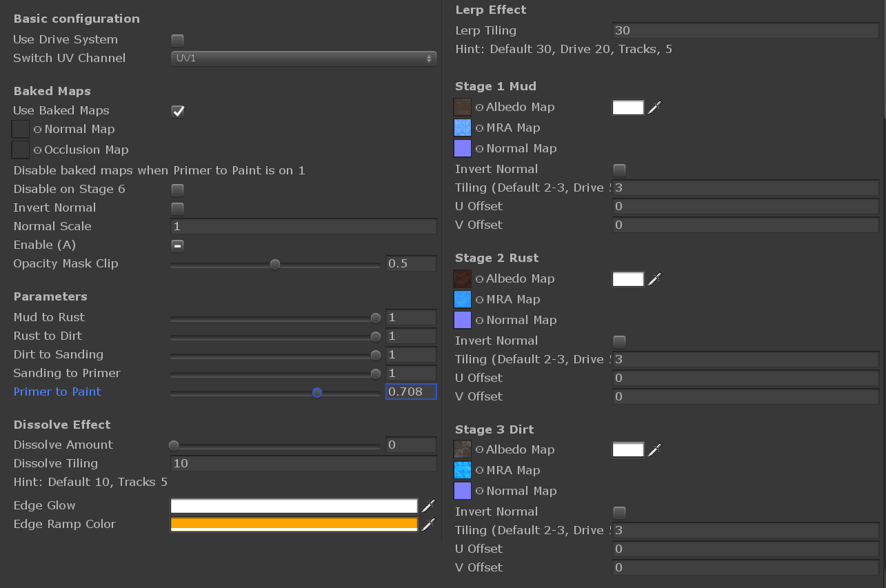
Task: Open object picker for Occlusion Map
Action: [37, 150]
